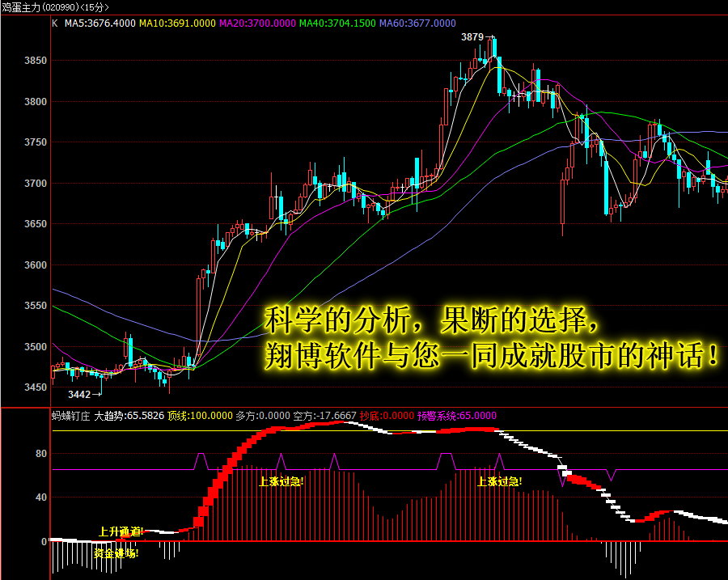The width and height of the screenshot is (728, 580).
Task: Click the 上升通道! signal label
Action: 121,531
